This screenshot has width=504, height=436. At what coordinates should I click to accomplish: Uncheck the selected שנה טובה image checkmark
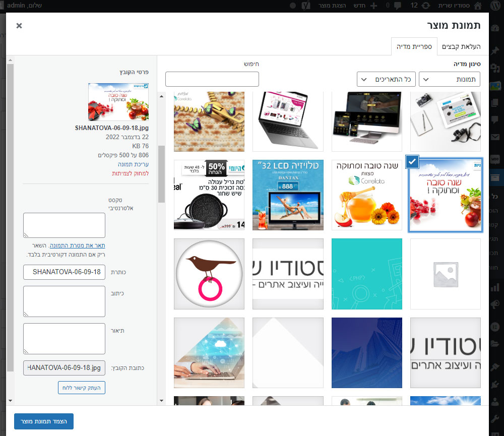tap(412, 161)
